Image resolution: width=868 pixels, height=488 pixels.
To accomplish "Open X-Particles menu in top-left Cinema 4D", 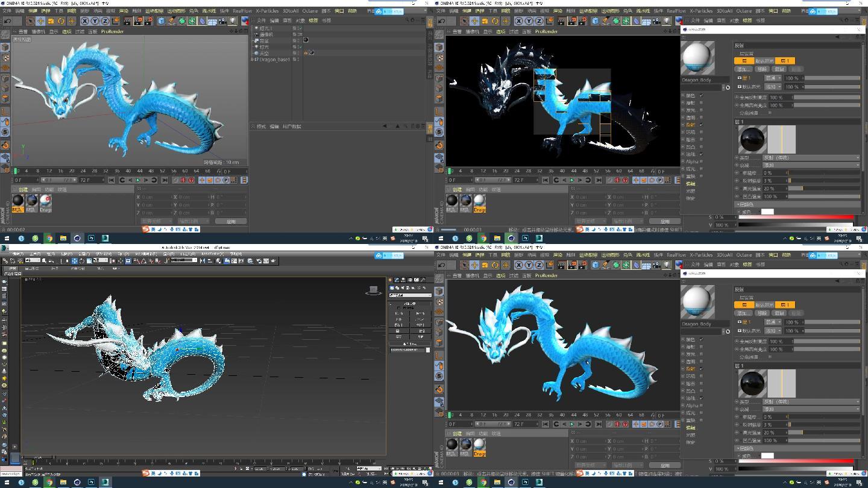I will coord(267,11).
